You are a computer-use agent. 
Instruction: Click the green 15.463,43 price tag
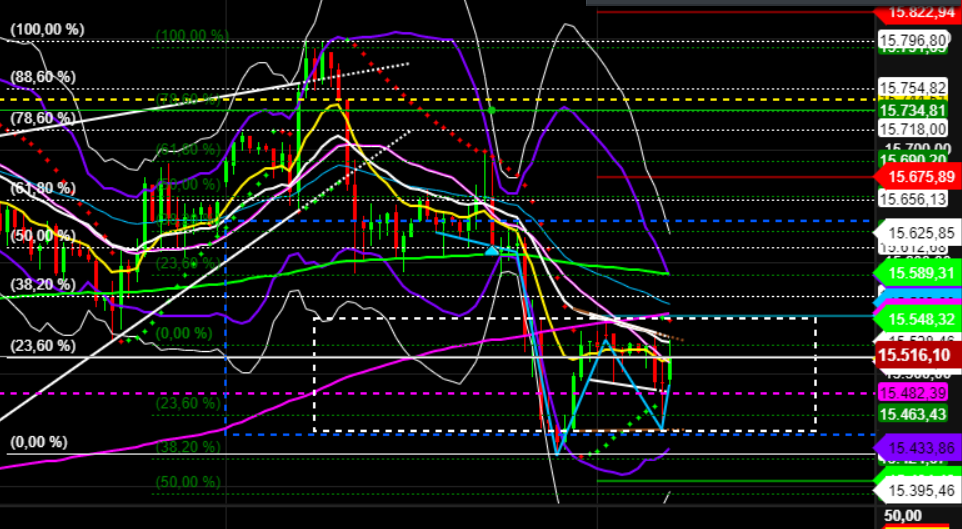point(912,414)
